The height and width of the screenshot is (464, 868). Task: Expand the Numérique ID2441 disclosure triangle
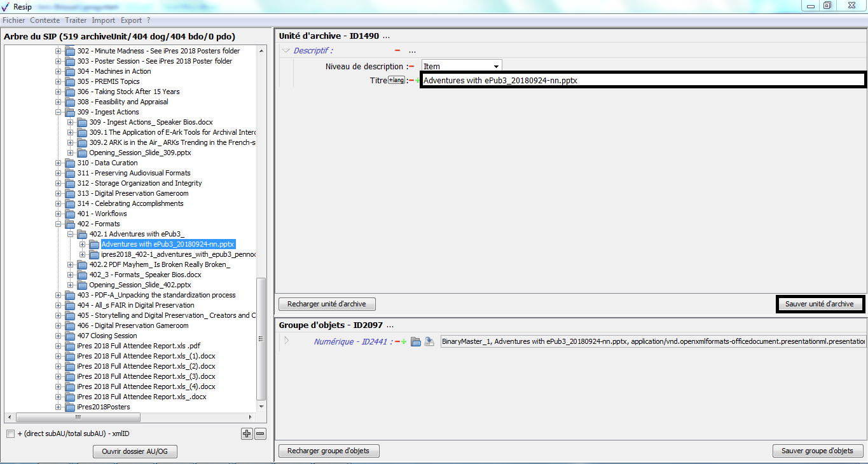(286, 341)
